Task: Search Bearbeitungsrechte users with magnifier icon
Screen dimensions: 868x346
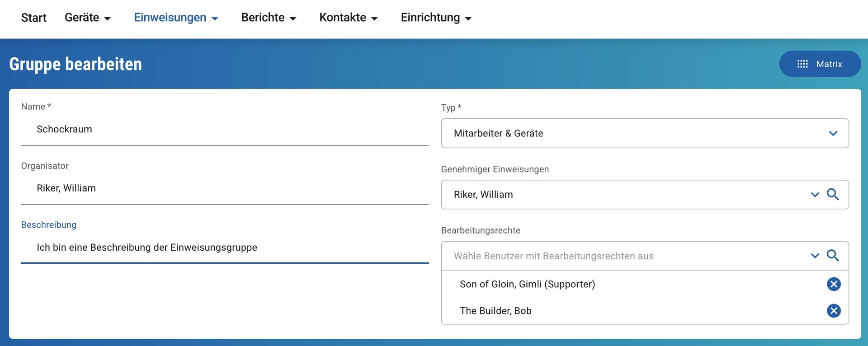Action: tap(833, 255)
